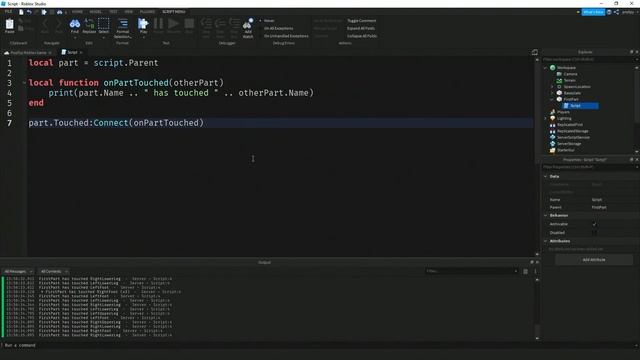The image size is (640, 360).
Task: Expand the SpawnLocation tree node
Action: pyautogui.click(x=552, y=87)
